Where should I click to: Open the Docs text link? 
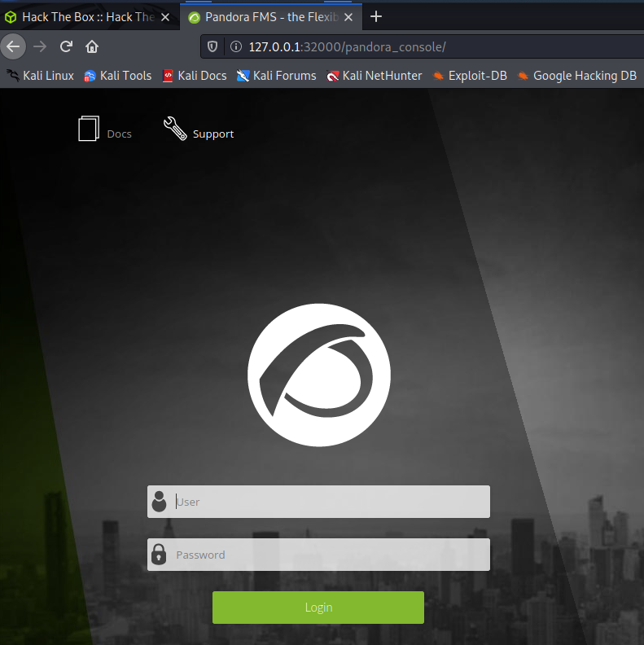pyautogui.click(x=119, y=134)
